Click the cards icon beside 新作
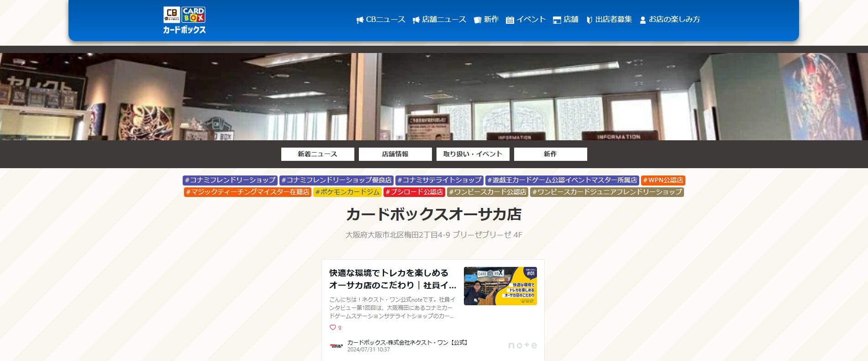Image resolution: width=868 pixels, height=361 pixels. click(x=478, y=20)
